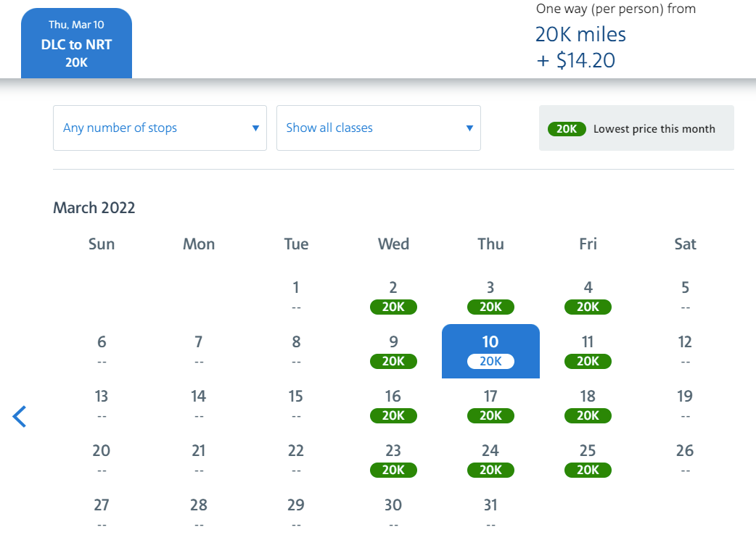Select unavailable date March 31
Image resolution: width=756 pixels, height=543 pixels.
tap(490, 513)
